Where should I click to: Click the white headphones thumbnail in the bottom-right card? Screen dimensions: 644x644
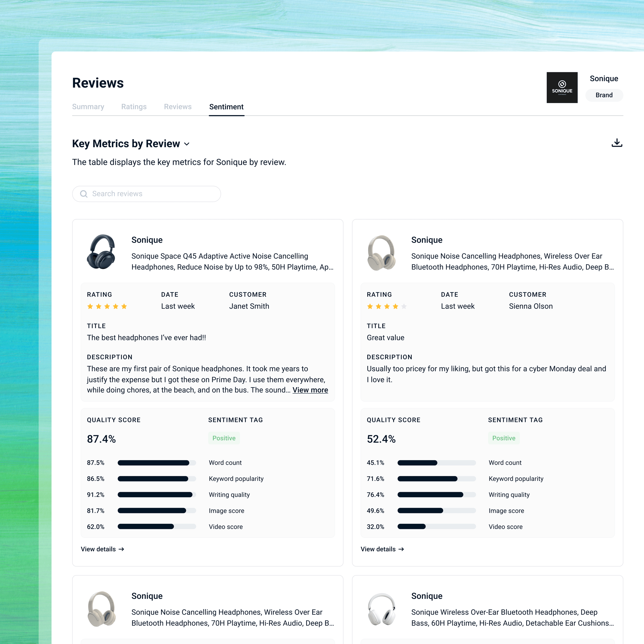tap(381, 609)
